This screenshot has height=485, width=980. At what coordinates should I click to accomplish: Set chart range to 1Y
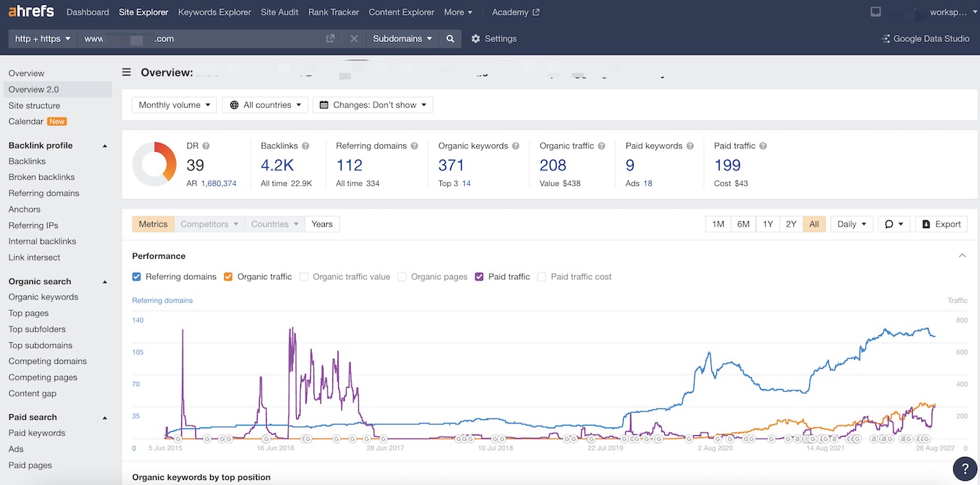click(768, 224)
